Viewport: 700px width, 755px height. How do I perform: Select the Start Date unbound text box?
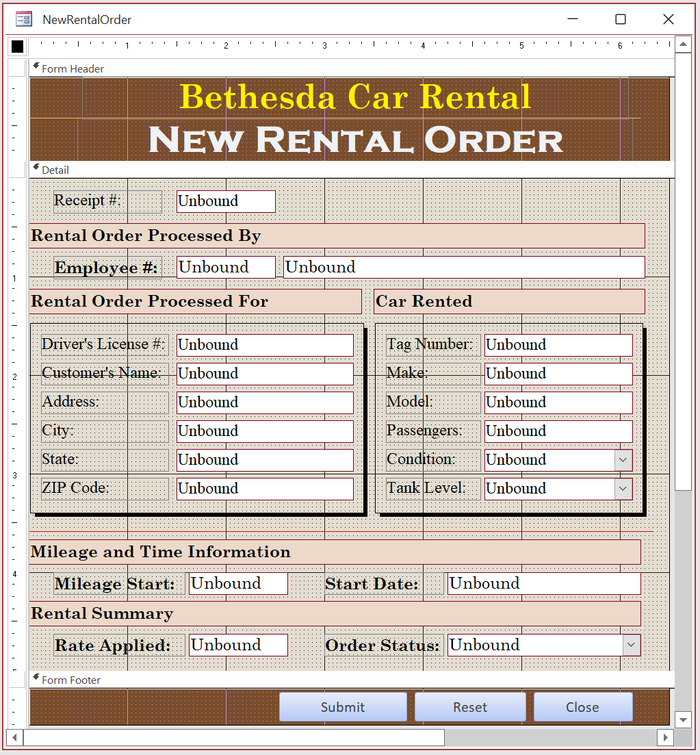click(543, 583)
